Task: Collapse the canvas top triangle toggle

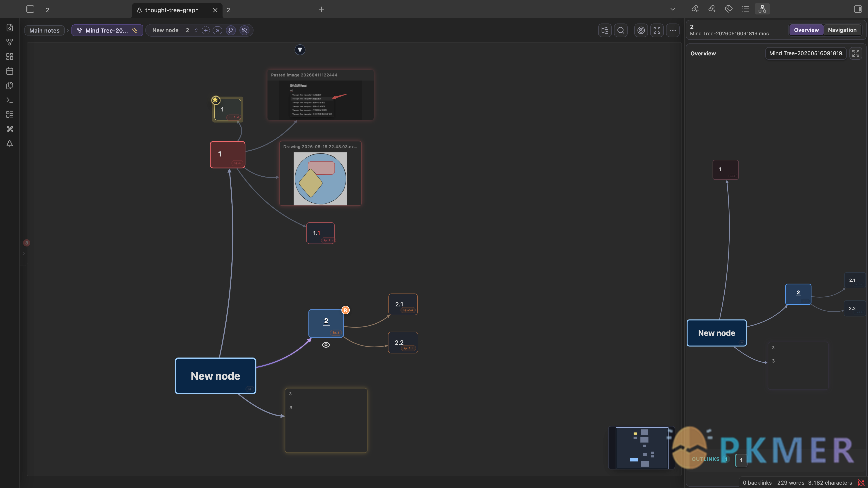Action: 300,50
